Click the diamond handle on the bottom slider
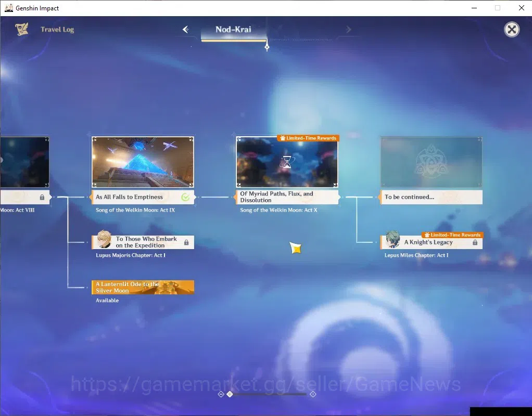The image size is (532, 416). (x=230, y=394)
